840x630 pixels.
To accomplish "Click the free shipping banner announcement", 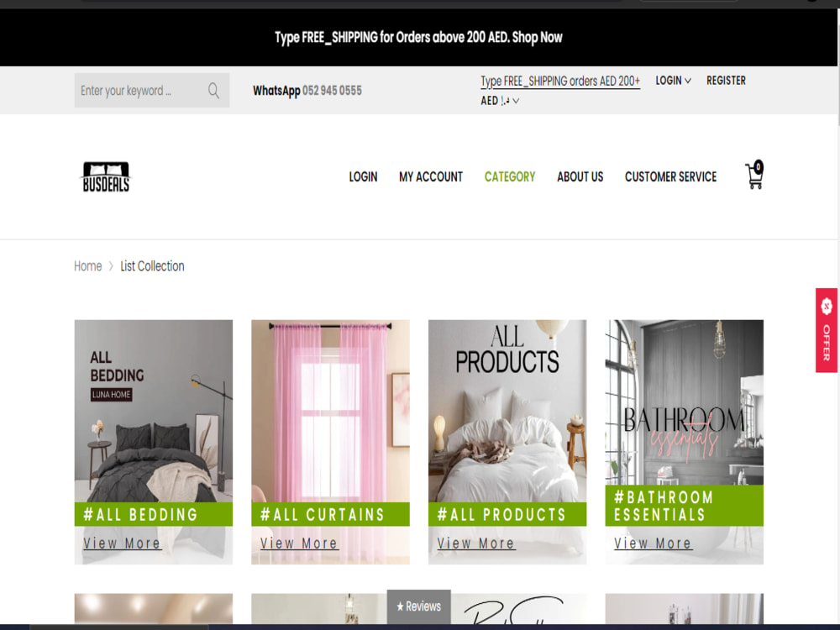I will pos(418,38).
